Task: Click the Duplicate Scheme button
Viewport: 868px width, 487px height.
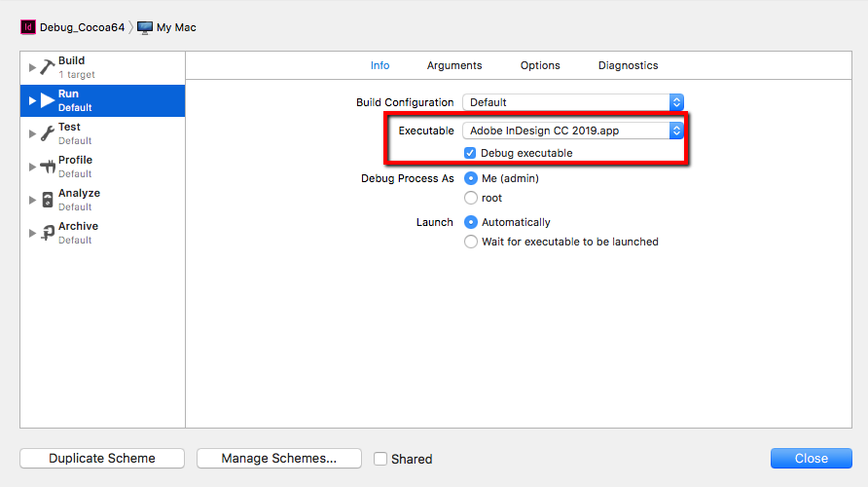Action: (102, 459)
